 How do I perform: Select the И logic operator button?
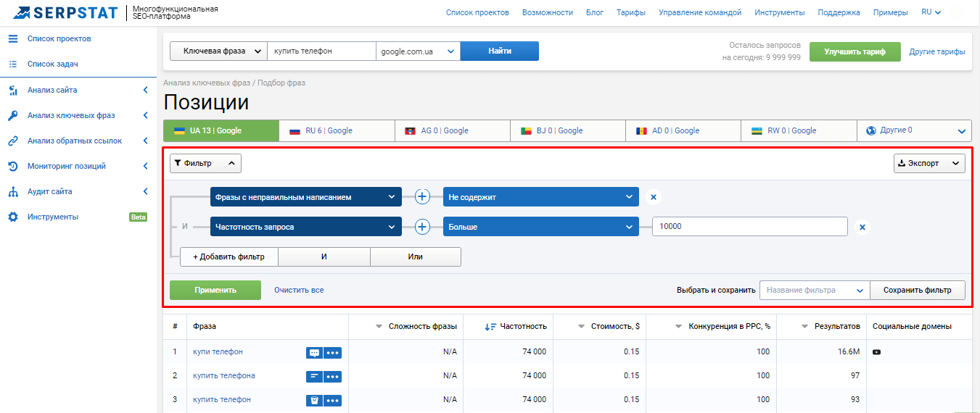point(324,256)
